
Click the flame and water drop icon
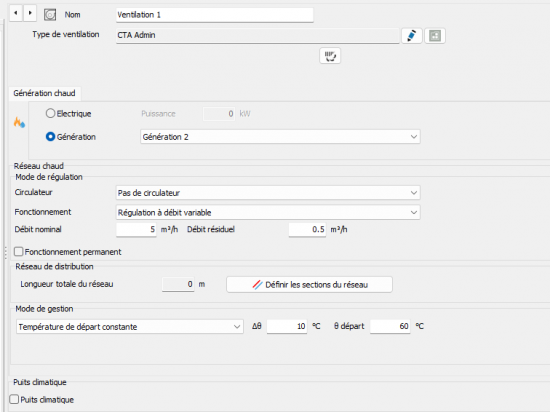pos(19,122)
